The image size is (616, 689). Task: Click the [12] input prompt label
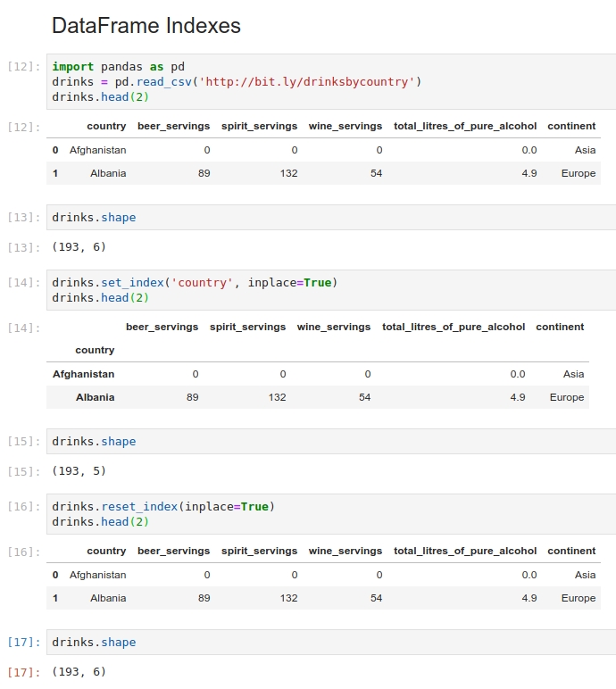pyautogui.click(x=24, y=67)
